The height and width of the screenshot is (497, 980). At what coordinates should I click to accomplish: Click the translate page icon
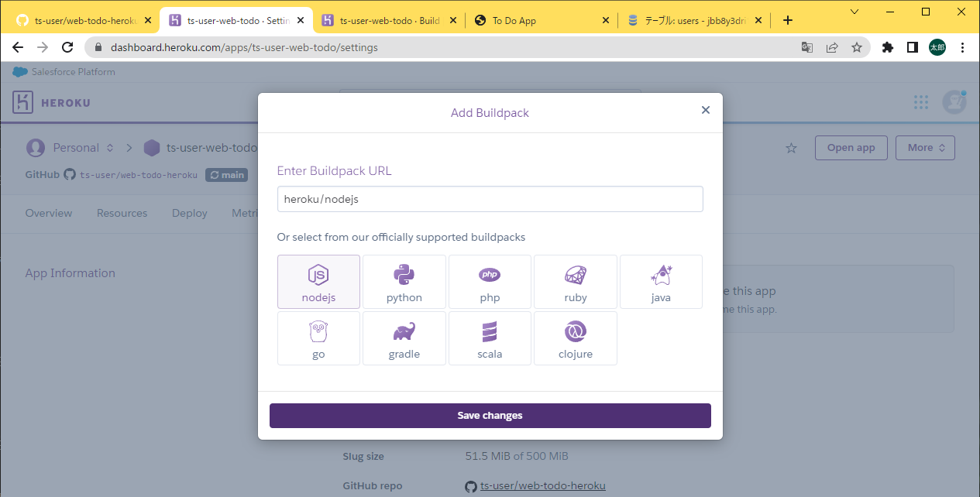[x=807, y=47]
